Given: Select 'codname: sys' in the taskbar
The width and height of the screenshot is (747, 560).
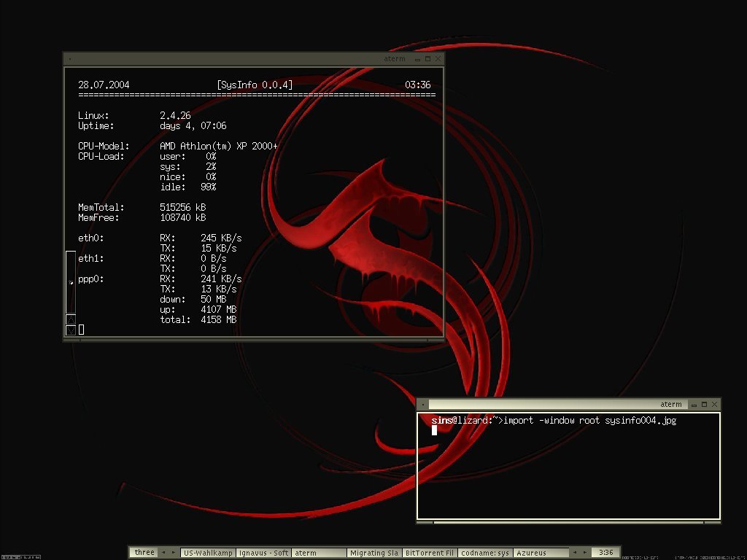Looking at the screenshot, I should click(x=485, y=553).
